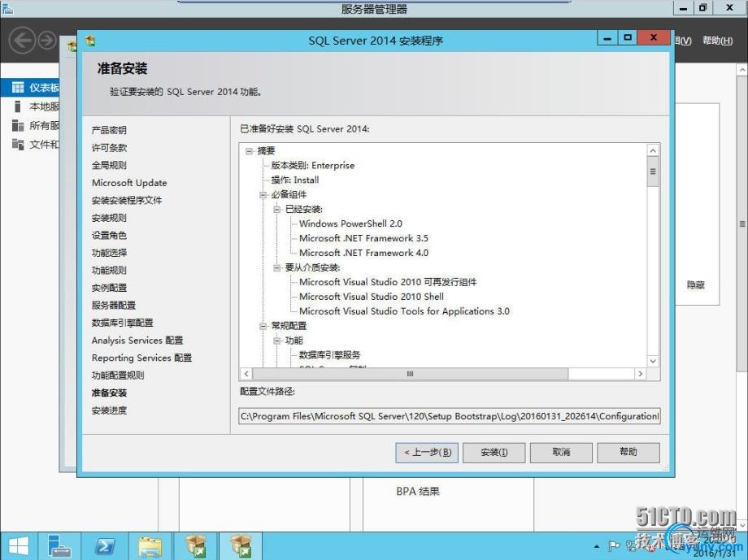Click the 配置文件路径 text field
The height and width of the screenshot is (560, 748).
tap(450, 416)
